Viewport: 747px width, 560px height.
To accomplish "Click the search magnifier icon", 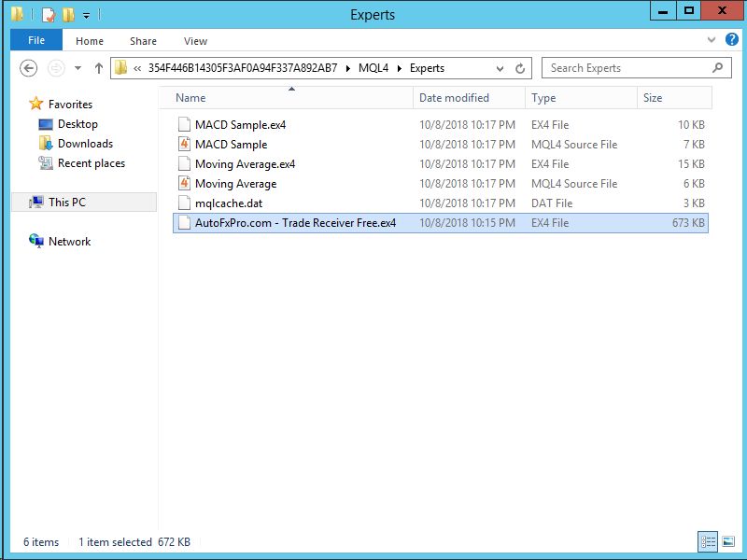I will point(717,68).
